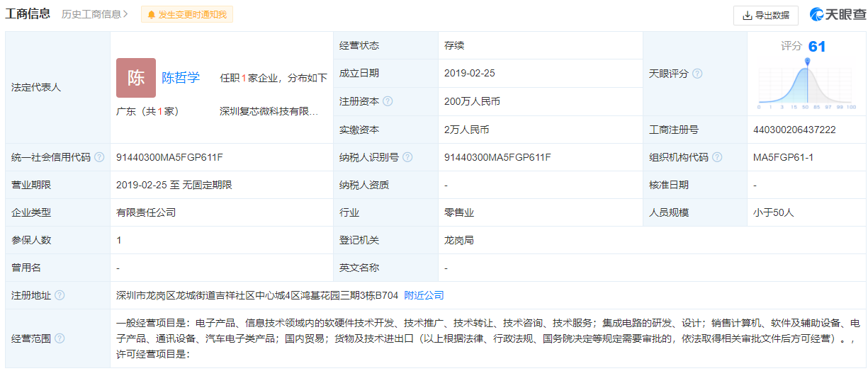Click the 导出数据 export button
Viewport: 868px width, 371px height.
coord(765,15)
